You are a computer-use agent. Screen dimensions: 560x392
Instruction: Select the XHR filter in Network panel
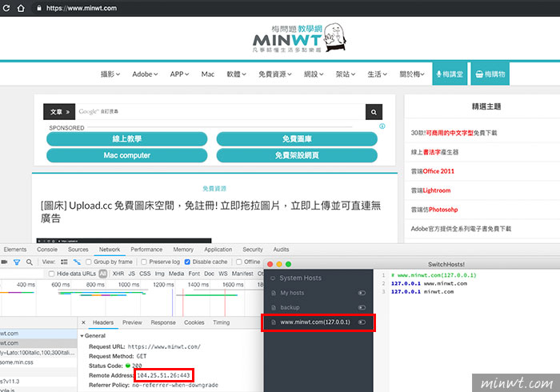coord(118,274)
